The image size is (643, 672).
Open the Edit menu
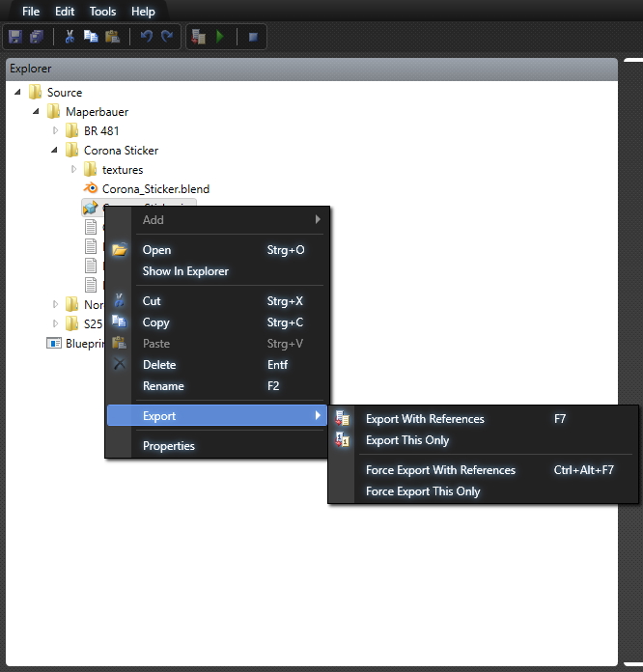coord(65,12)
